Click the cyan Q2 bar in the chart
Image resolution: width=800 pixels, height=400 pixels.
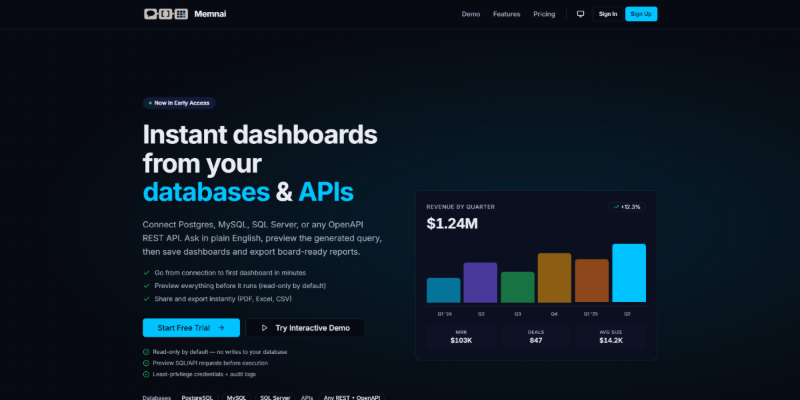[628, 273]
